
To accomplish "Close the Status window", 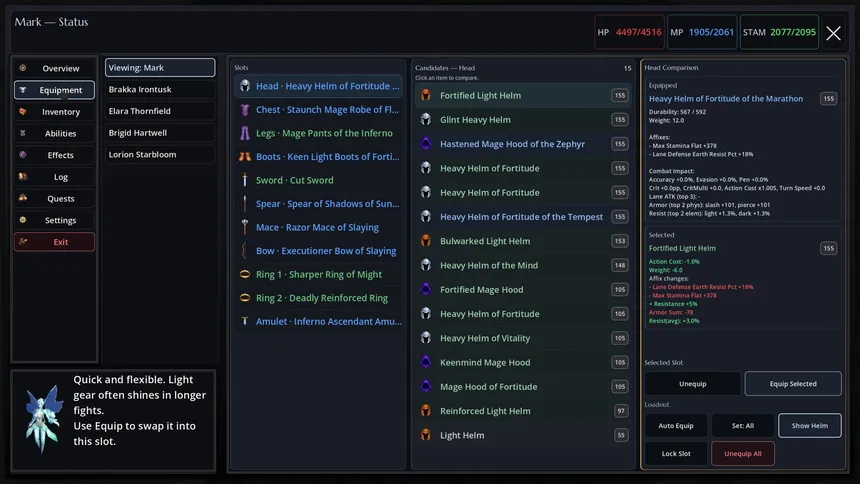I will tap(834, 33).
